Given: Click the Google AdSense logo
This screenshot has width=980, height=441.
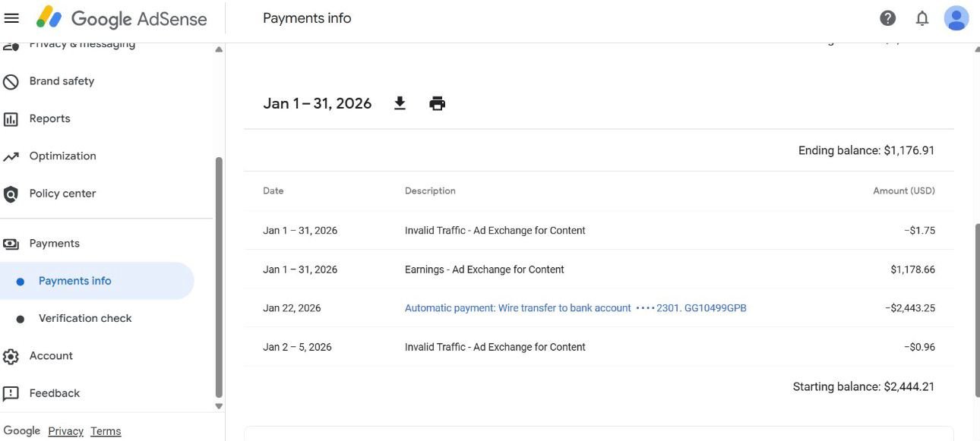Looking at the screenshot, I should 122,18.
